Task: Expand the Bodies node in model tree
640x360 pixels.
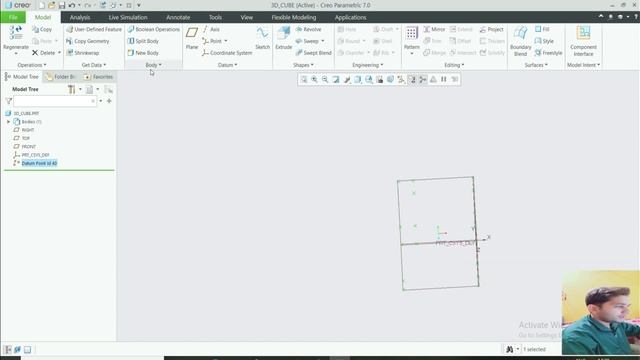Action: pyautogui.click(x=8, y=122)
